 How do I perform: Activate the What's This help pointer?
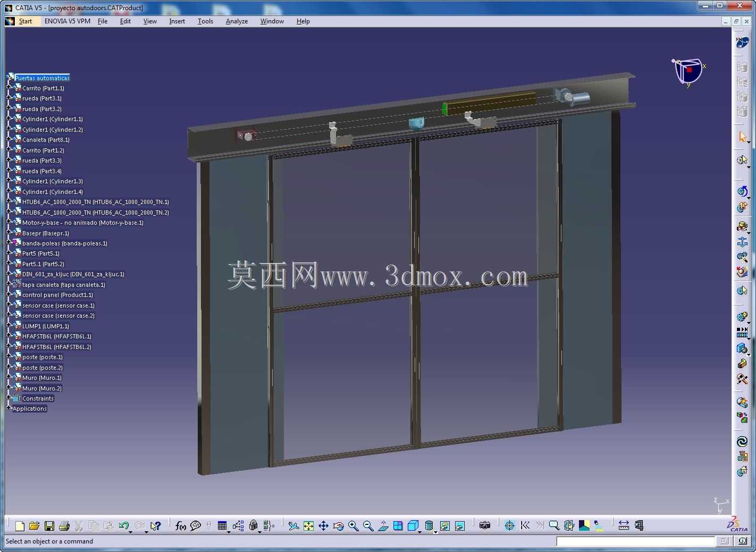[155, 526]
